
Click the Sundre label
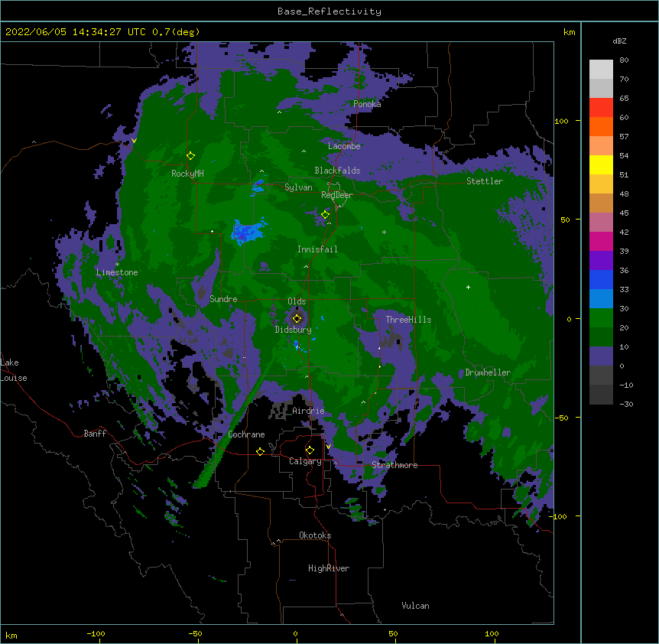pos(223,299)
